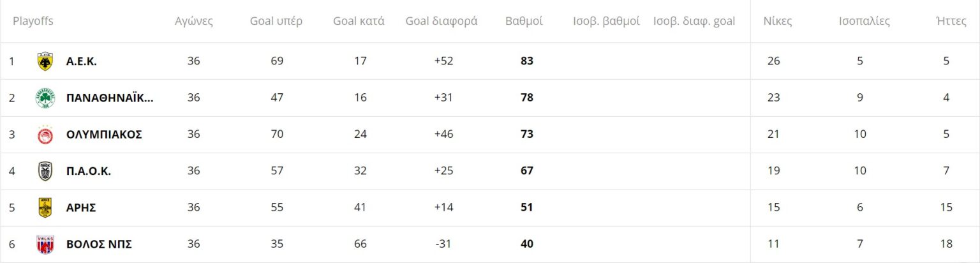This screenshot has height=263, width=980.
Task: Sort by Goal διαφορά column header
Action: coord(442,21)
